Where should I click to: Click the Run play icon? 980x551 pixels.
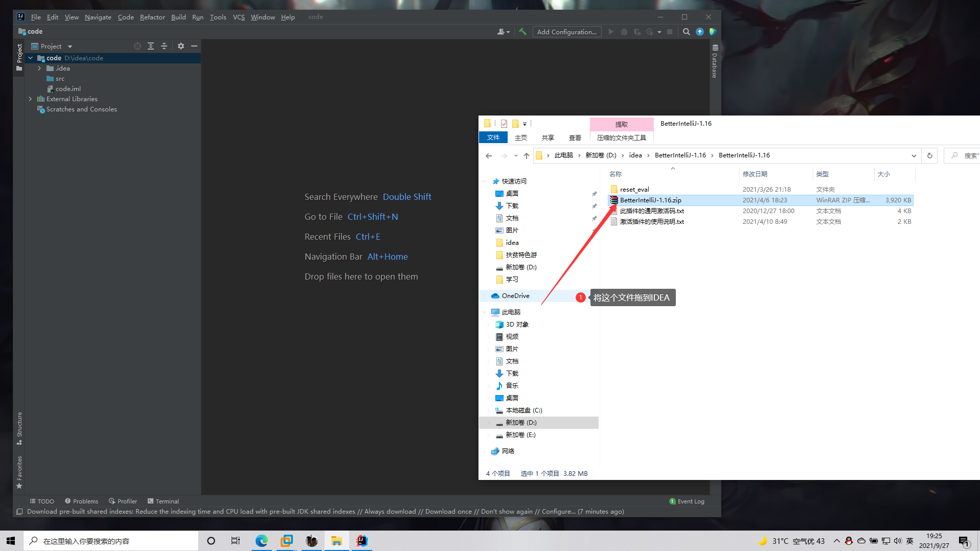click(611, 32)
